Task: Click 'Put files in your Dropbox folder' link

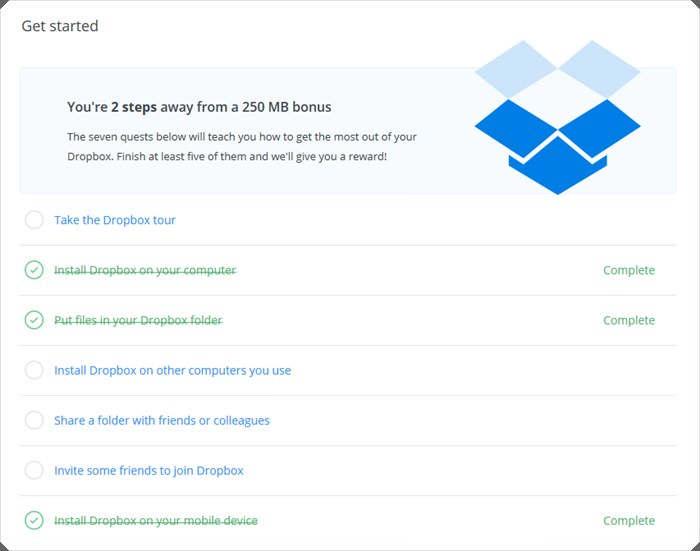Action: tap(138, 320)
